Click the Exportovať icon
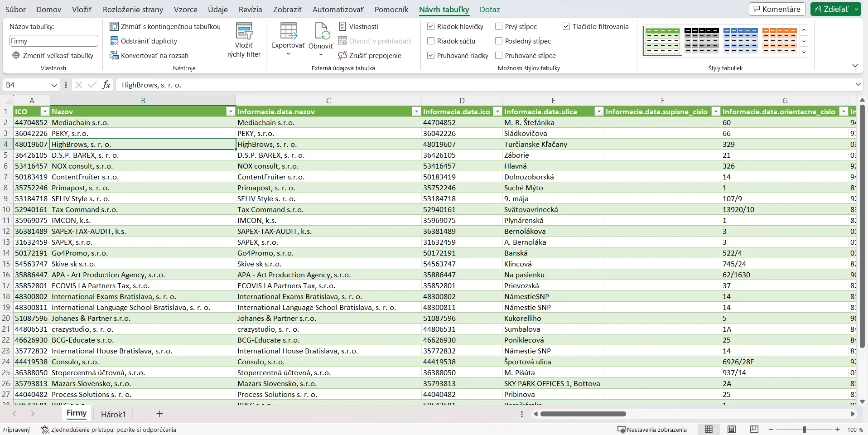Image resolution: width=868 pixels, height=435 pixels. point(289,31)
